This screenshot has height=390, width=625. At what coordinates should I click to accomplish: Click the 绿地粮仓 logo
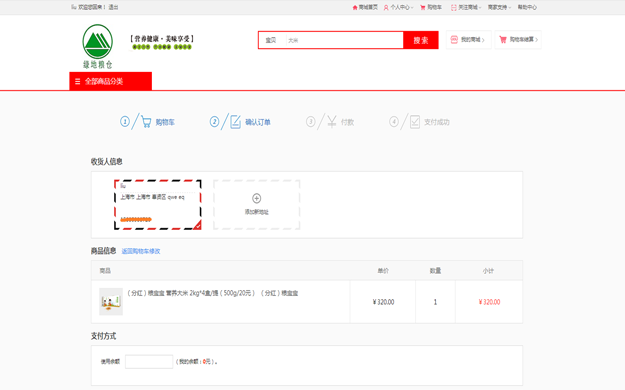(98, 46)
